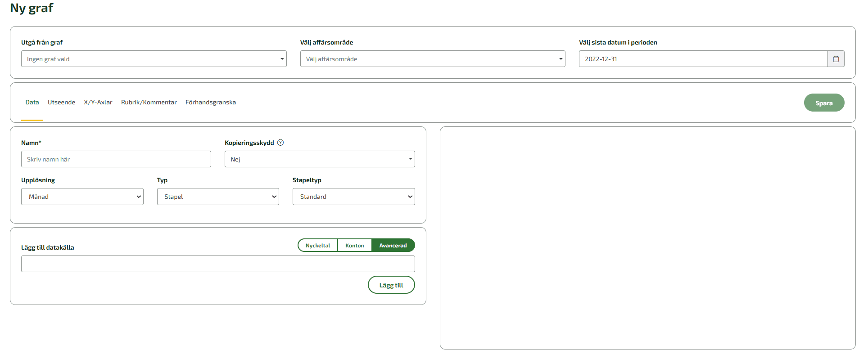Switch to the Utseende tab

pyautogui.click(x=61, y=103)
